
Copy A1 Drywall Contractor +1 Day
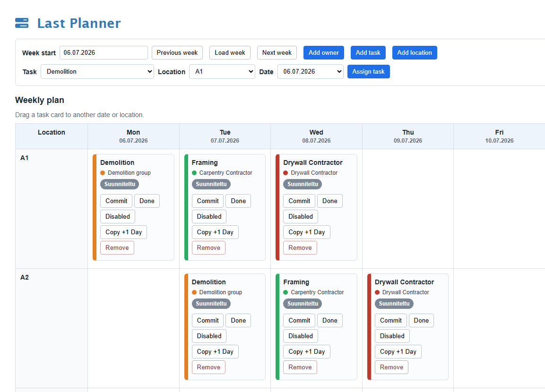click(307, 232)
